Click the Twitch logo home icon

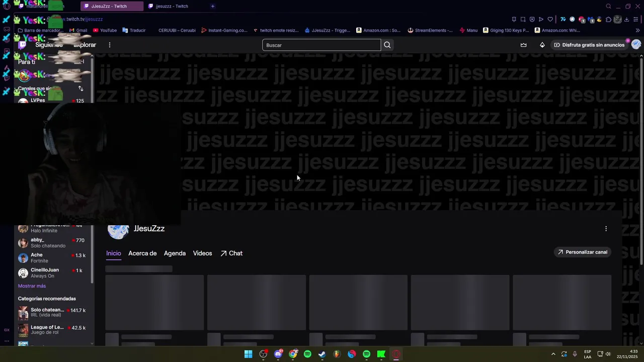pyautogui.click(x=23, y=45)
